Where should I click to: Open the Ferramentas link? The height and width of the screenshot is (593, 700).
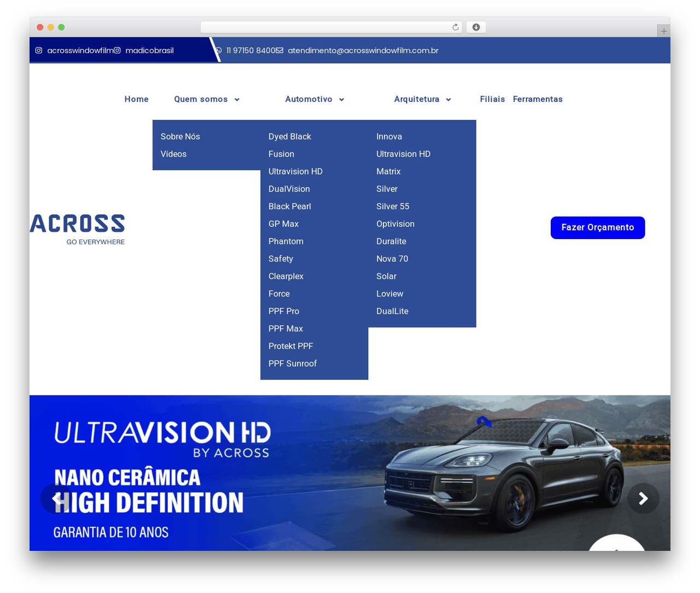tap(538, 99)
